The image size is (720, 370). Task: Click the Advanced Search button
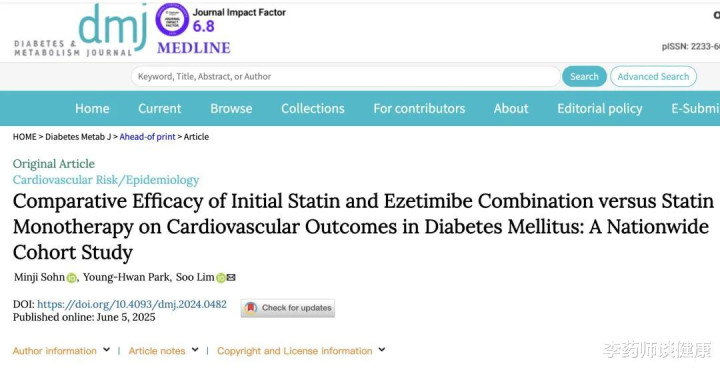click(x=653, y=77)
